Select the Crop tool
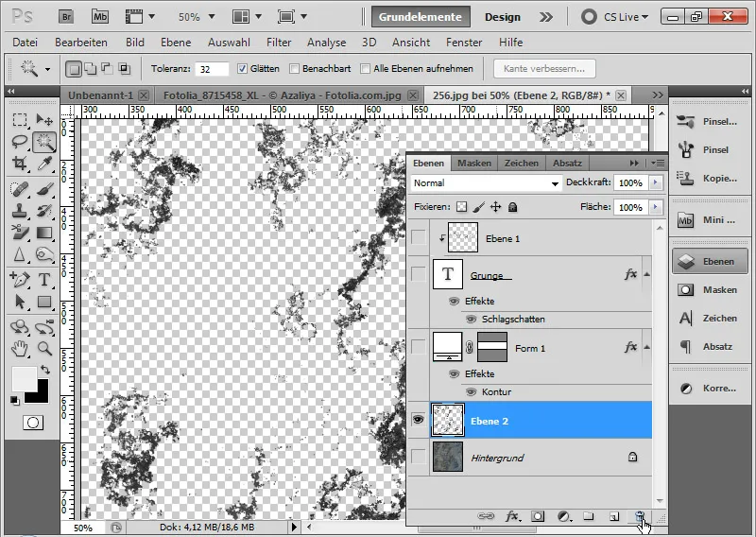Screen dimensions: 756x537 click(20, 164)
